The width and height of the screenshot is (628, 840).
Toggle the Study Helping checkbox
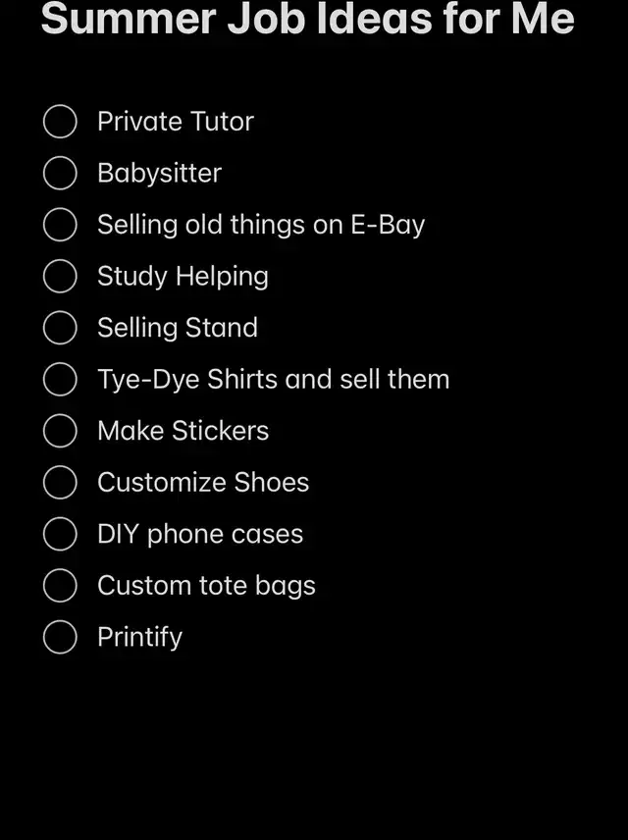tap(60, 277)
